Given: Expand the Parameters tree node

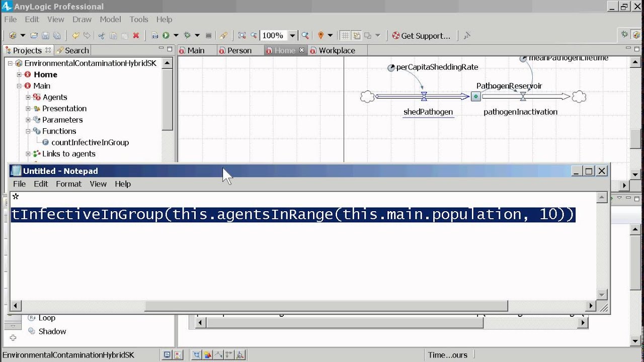Looking at the screenshot, I should [28, 120].
